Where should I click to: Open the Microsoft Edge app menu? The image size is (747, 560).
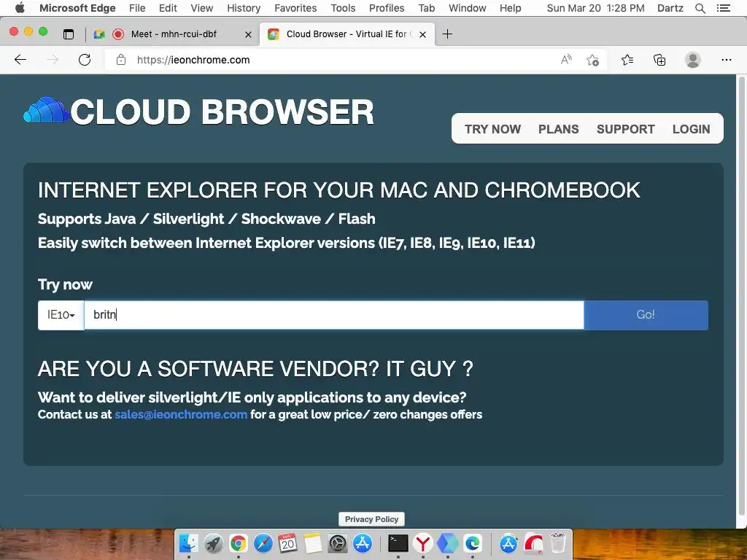click(77, 8)
